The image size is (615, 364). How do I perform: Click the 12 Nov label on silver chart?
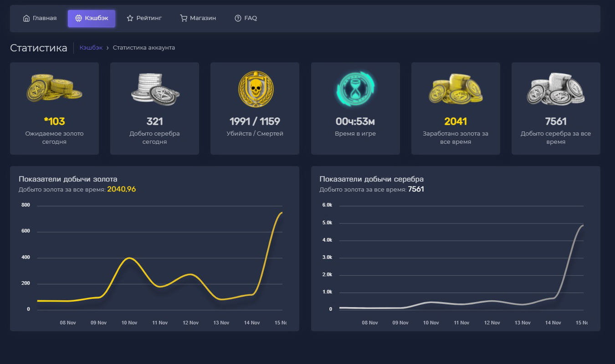point(492,323)
